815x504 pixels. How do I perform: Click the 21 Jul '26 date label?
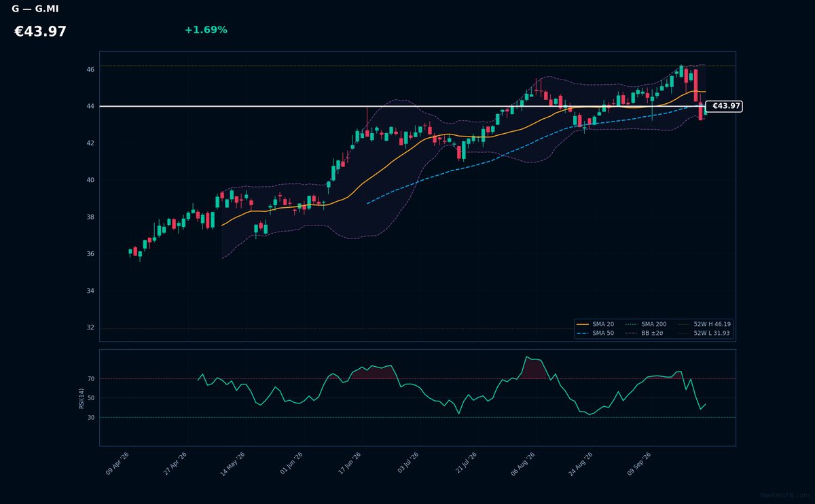[x=465, y=464]
